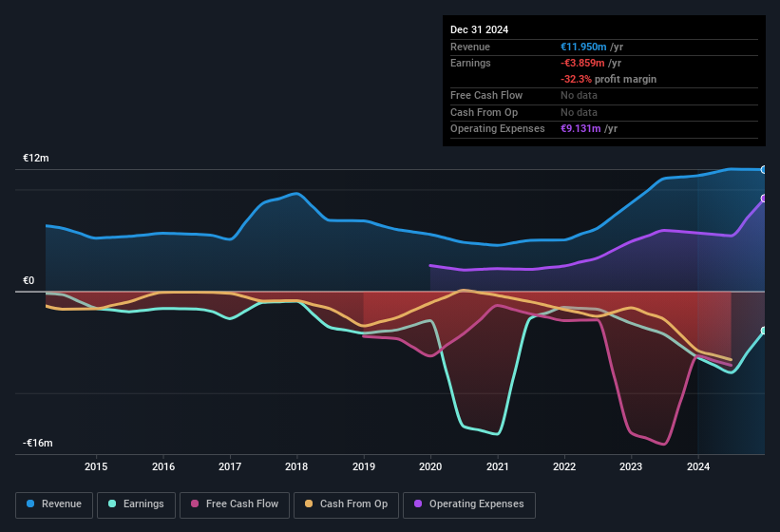Viewport: 780px width, 532px height.
Task: Click the Earnings line endpoint marker
Action: click(764, 331)
